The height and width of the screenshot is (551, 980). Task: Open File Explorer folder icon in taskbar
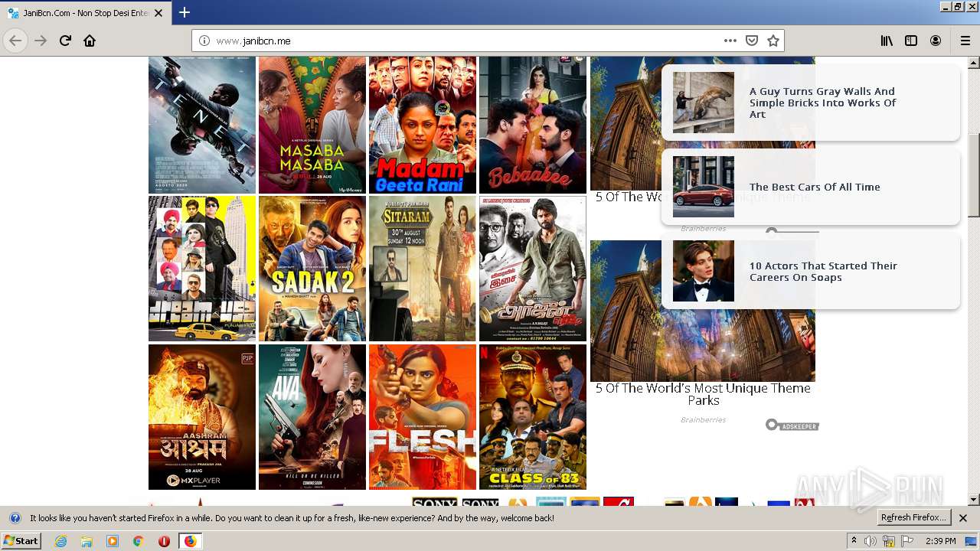[87, 541]
